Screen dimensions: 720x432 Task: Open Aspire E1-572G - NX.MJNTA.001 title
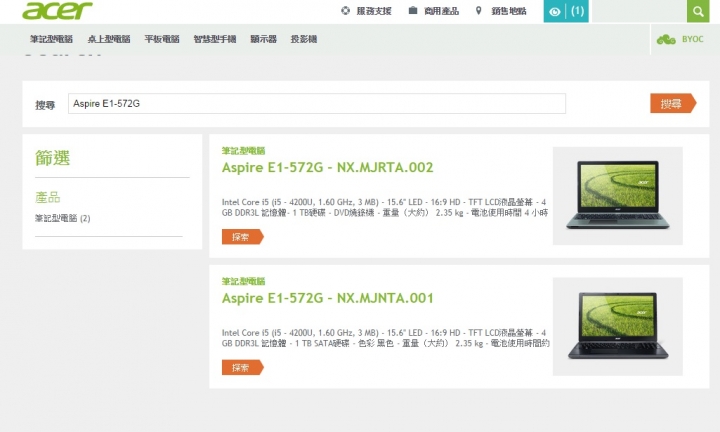[x=327, y=298]
